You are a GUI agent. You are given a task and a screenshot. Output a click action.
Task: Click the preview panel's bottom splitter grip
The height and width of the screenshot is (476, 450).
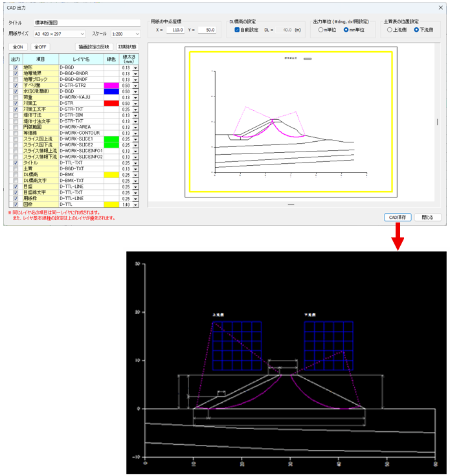click(291, 204)
